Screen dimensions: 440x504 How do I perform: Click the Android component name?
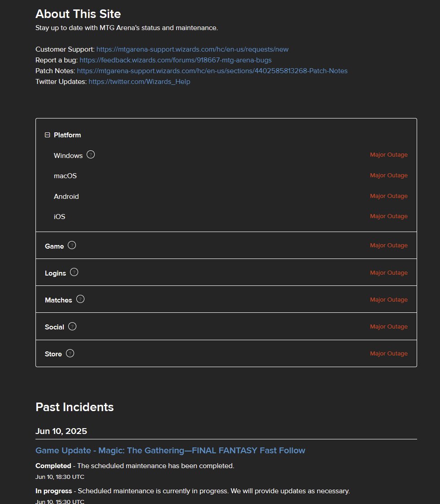[x=66, y=197]
